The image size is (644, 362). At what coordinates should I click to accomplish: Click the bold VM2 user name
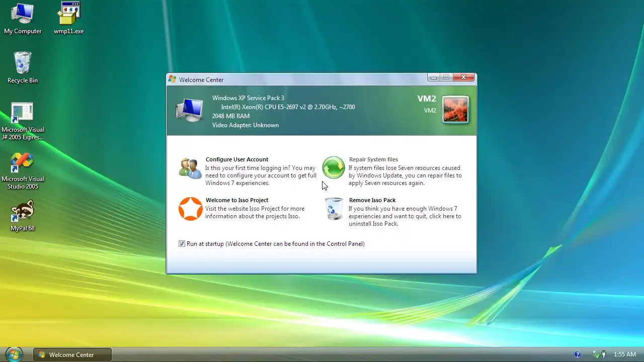427,99
